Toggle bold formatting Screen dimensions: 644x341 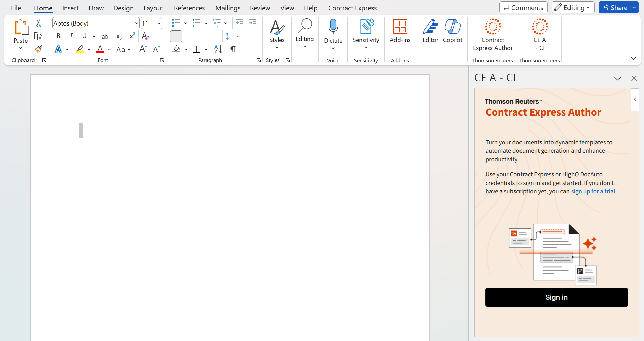click(58, 36)
